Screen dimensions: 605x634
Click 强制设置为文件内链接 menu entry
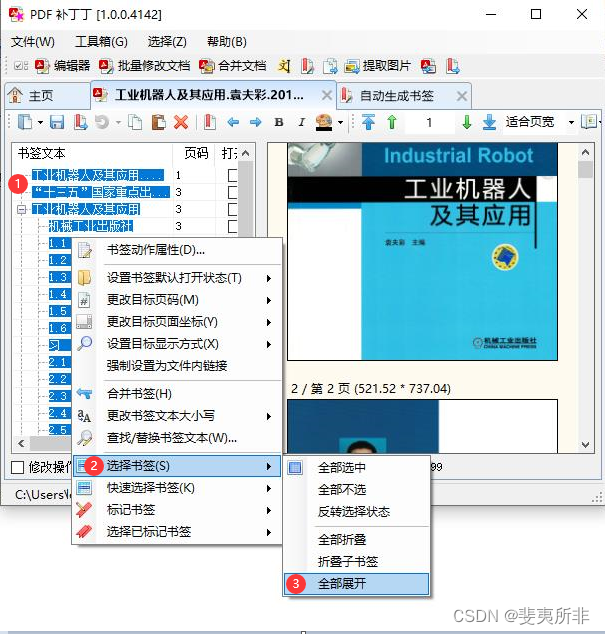coord(178,366)
